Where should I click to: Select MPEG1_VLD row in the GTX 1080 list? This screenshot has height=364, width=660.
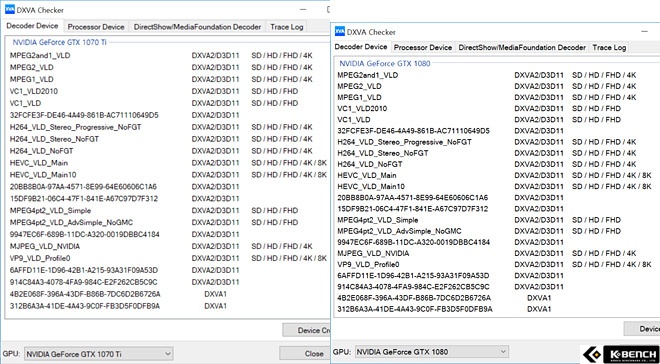click(x=495, y=97)
